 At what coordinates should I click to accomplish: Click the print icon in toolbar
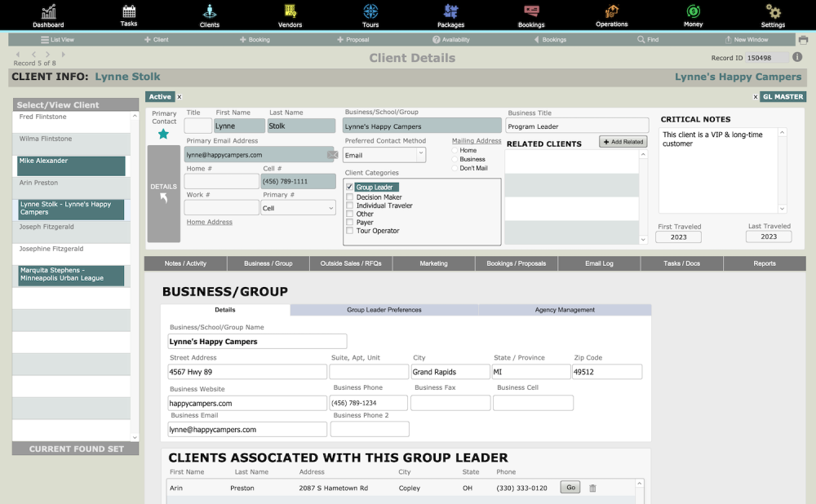[803, 40]
